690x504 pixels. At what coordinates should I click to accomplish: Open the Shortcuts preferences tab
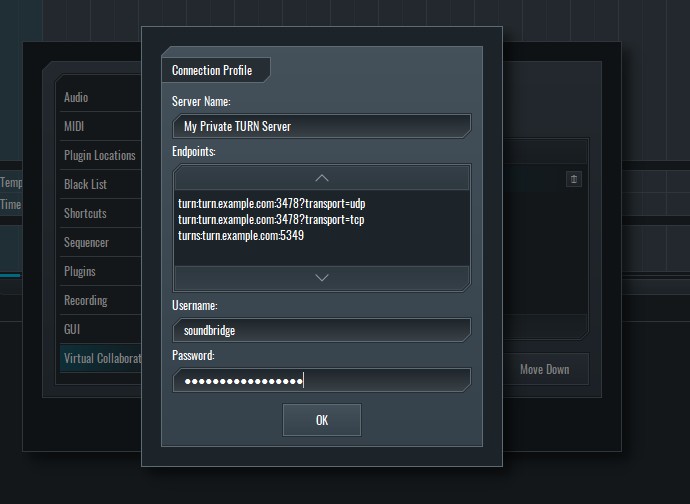100,213
